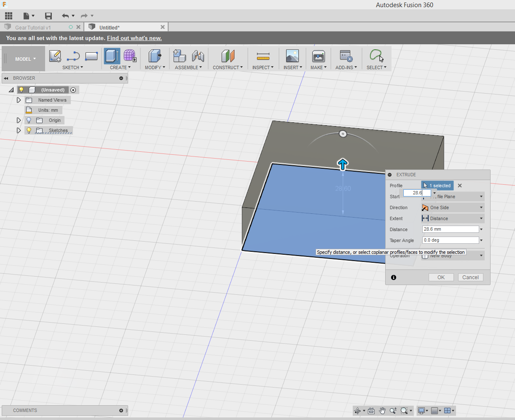Toggle Origin folder visibility bulb
The height and width of the screenshot is (420, 515).
click(29, 120)
